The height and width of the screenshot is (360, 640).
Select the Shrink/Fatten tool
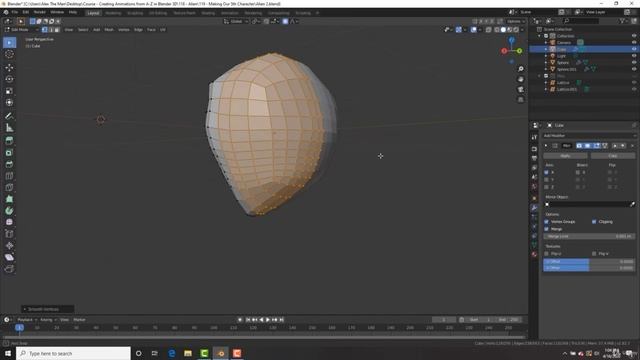(9, 245)
